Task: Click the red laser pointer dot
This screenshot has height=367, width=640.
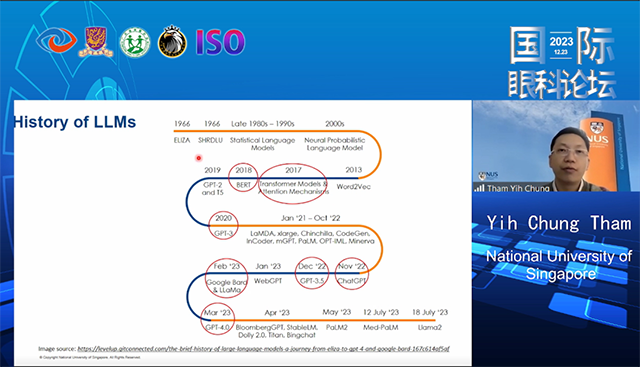Action: click(x=199, y=158)
